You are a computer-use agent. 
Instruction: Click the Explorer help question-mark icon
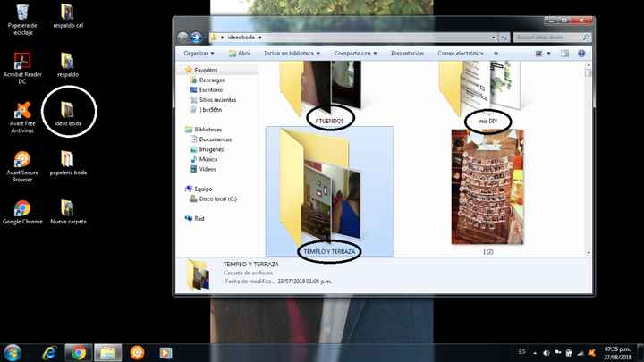[581, 54]
